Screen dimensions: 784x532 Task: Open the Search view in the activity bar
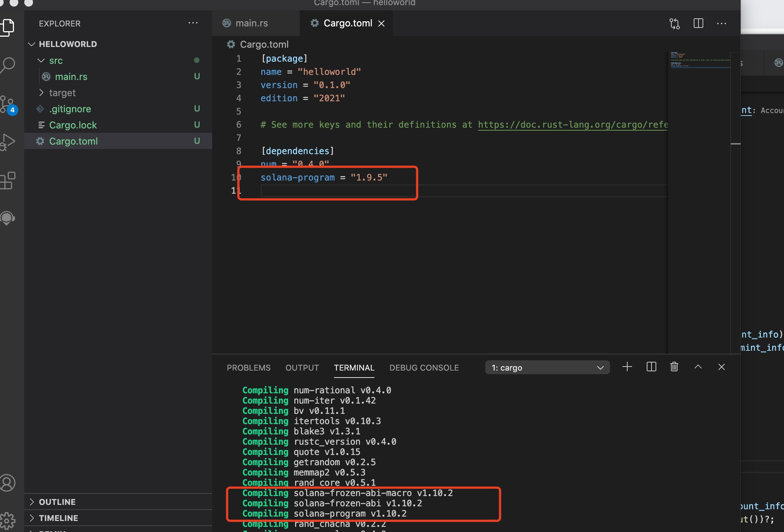(x=9, y=65)
